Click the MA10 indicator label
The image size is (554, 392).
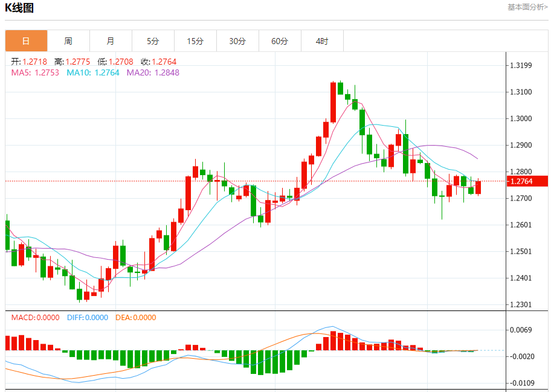tap(93, 72)
